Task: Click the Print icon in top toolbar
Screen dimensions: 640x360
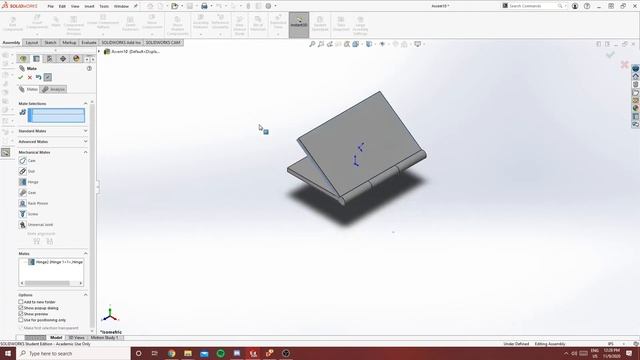Action: [x=204, y=6]
